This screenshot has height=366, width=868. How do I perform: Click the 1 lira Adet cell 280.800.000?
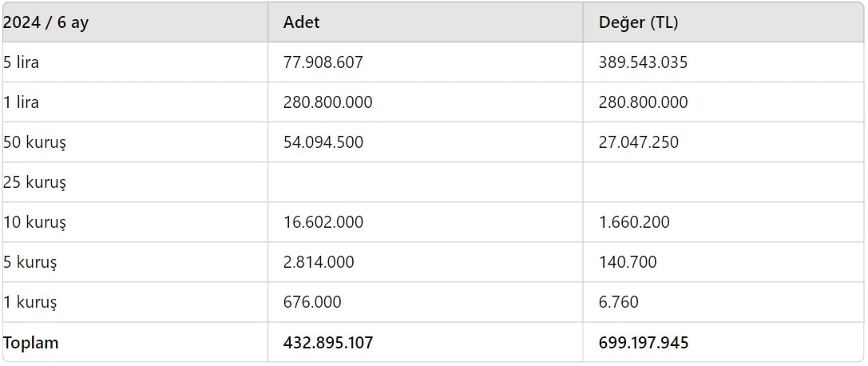coord(327,102)
